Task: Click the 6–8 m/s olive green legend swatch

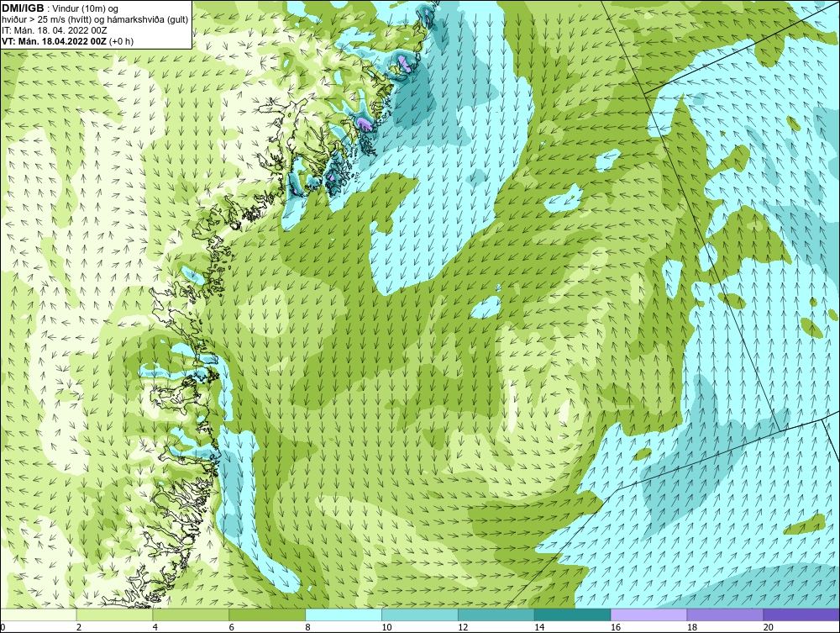Action: click(x=267, y=615)
